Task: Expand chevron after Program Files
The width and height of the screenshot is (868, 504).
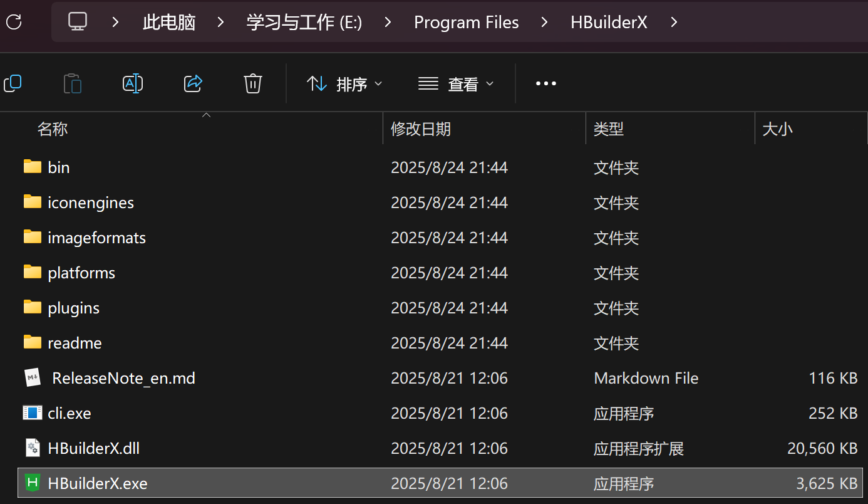Action: click(x=544, y=22)
